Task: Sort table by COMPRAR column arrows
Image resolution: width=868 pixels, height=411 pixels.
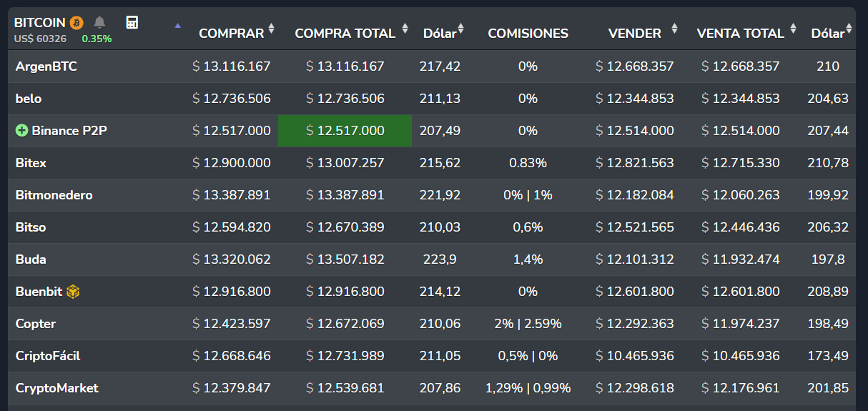Action: click(x=271, y=30)
